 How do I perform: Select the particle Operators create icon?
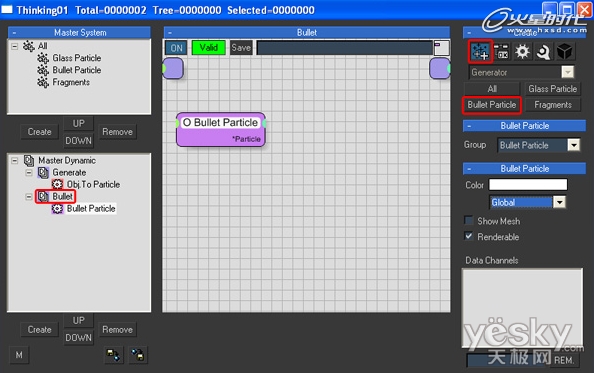pos(480,51)
